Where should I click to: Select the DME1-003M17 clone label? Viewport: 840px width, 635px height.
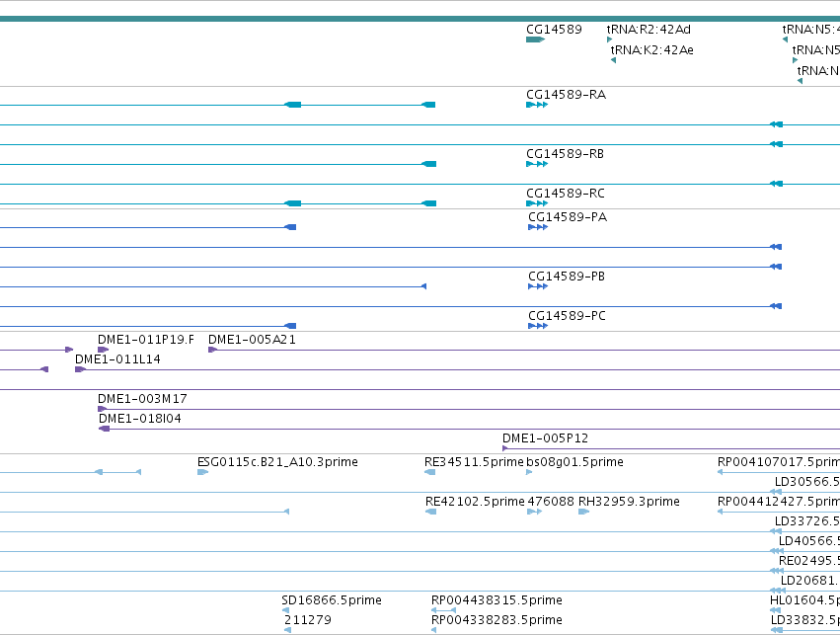click(142, 399)
